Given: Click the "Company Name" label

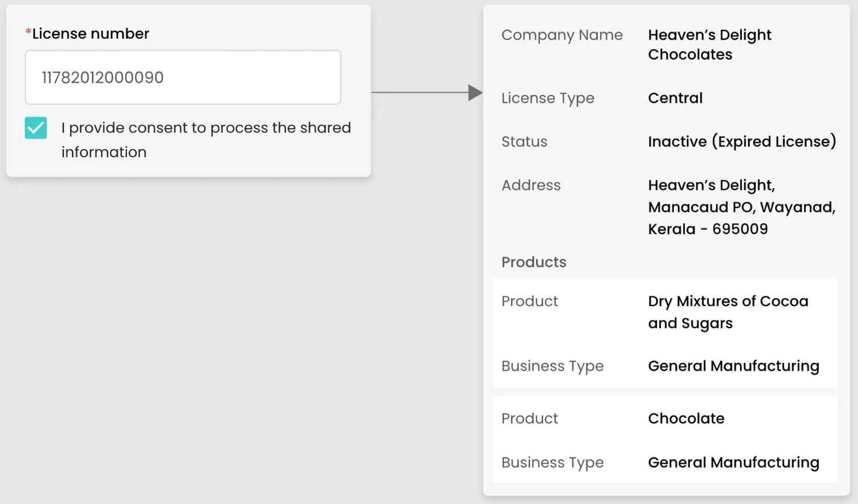Looking at the screenshot, I should (x=562, y=35).
